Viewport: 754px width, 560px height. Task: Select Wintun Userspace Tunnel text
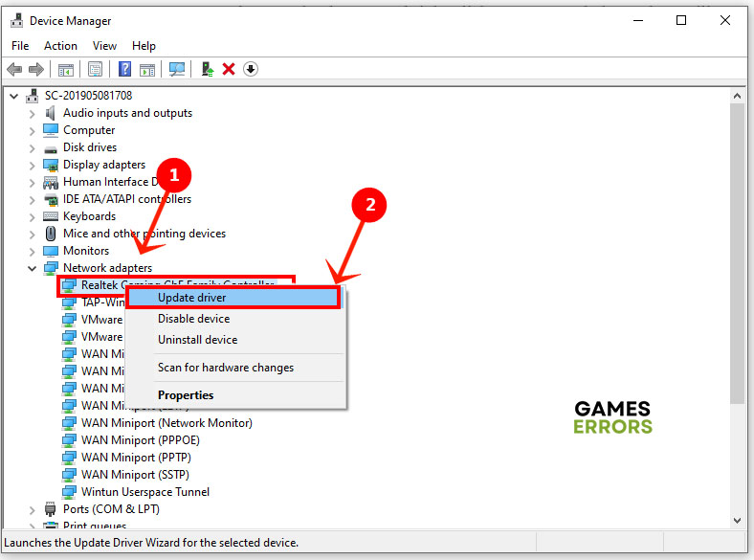click(145, 492)
